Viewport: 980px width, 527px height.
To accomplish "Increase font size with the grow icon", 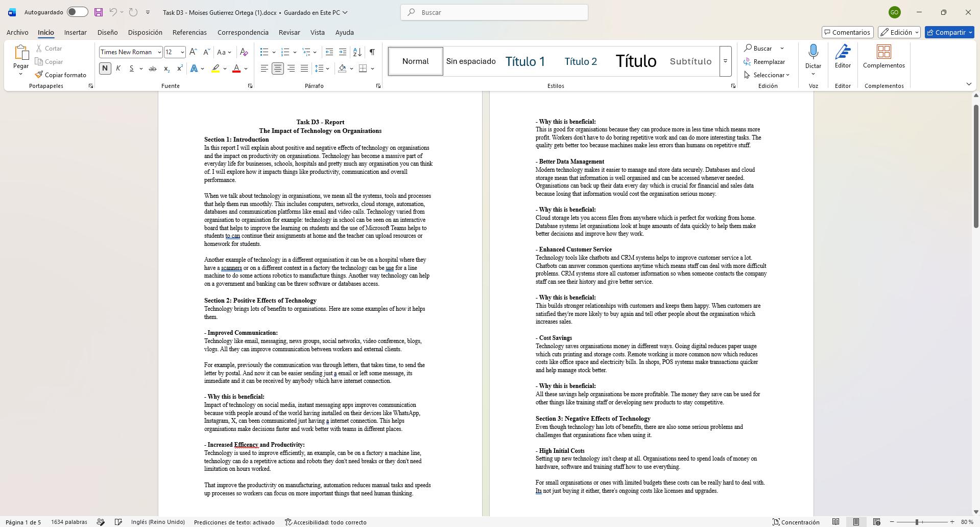I will click(x=193, y=52).
